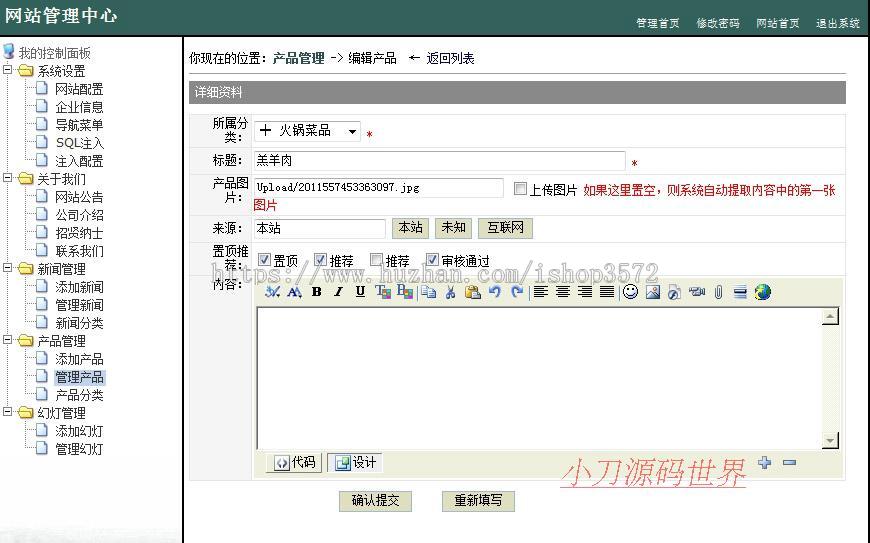Click the Paste clipboard icon
Screen dimensions: 870x543
pos(473,292)
